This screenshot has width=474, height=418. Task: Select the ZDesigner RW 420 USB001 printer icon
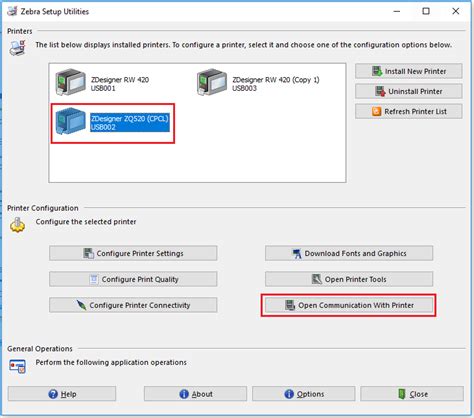tap(70, 82)
